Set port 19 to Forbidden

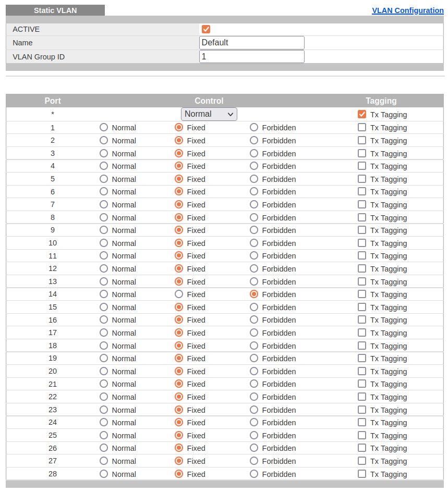[253, 358]
